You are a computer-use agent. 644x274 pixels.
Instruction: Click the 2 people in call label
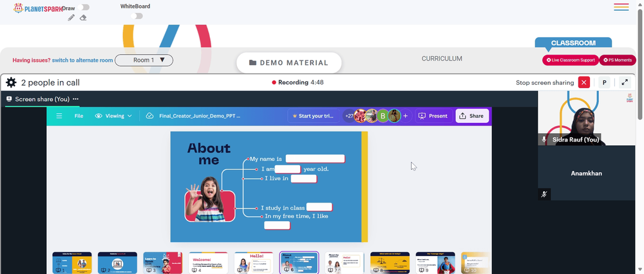click(50, 83)
